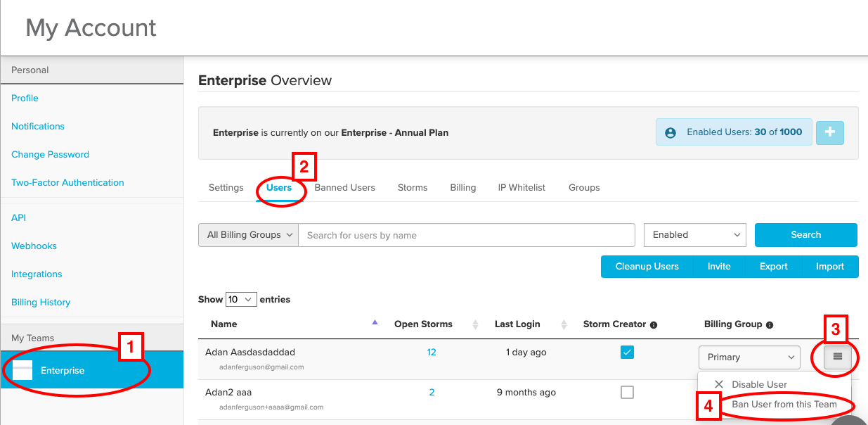Viewport: 868px width, 425px height.
Task: Go to Notifications settings
Action: point(38,127)
